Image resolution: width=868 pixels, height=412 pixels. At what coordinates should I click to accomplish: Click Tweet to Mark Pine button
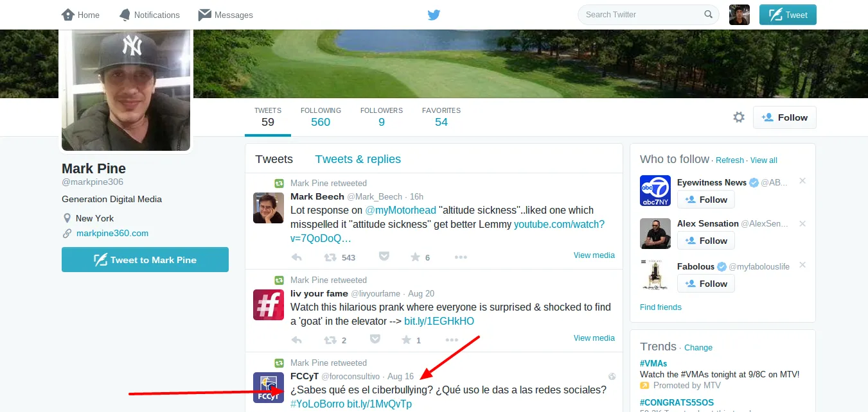point(145,260)
